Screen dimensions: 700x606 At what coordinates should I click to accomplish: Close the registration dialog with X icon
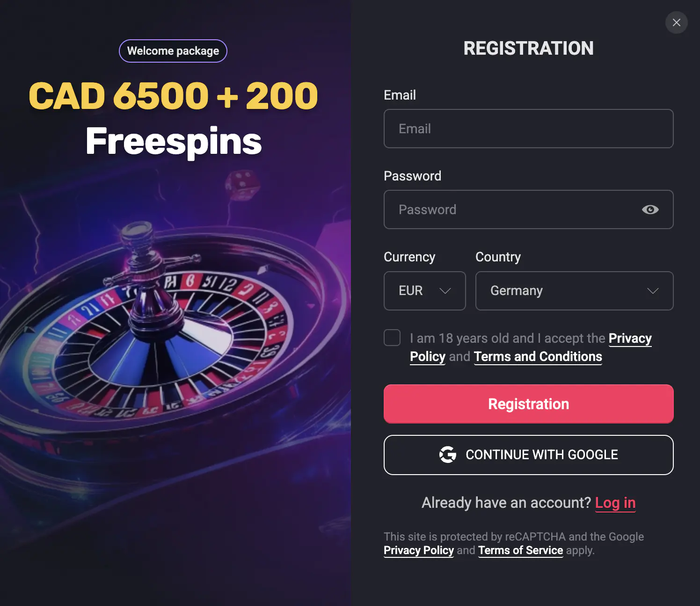pyautogui.click(x=676, y=22)
